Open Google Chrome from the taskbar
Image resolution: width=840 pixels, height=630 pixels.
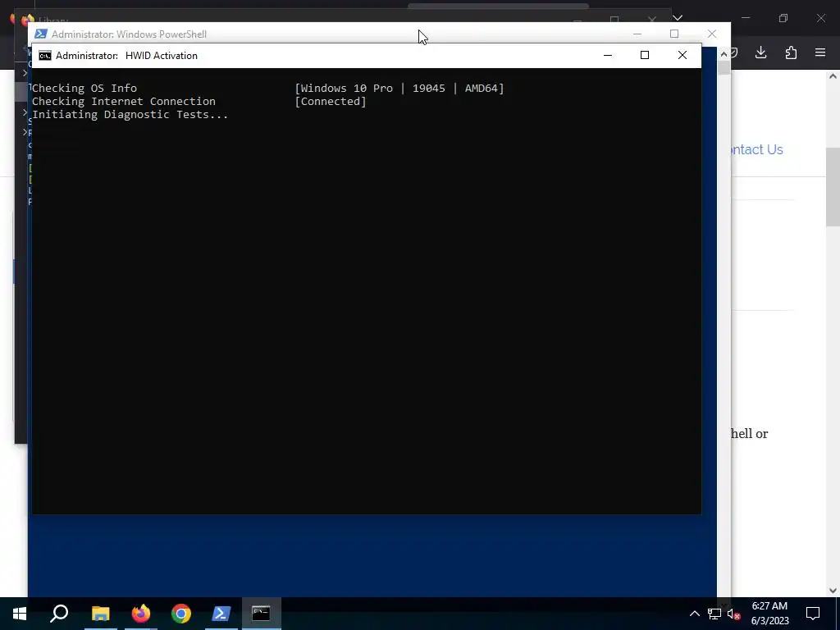coord(181,614)
